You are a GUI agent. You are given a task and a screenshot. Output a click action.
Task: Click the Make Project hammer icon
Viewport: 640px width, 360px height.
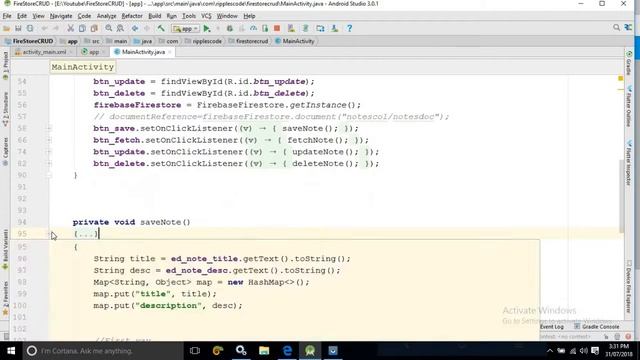pyautogui.click(x=161, y=28)
